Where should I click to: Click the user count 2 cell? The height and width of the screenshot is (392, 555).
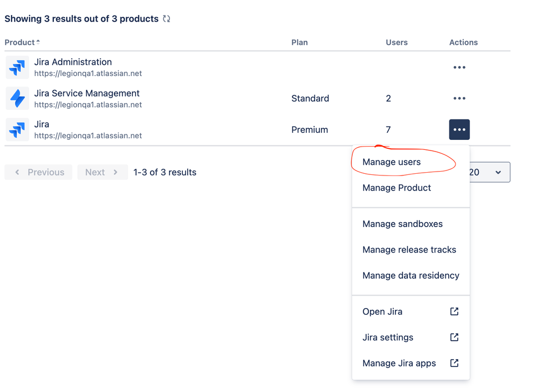coord(388,98)
